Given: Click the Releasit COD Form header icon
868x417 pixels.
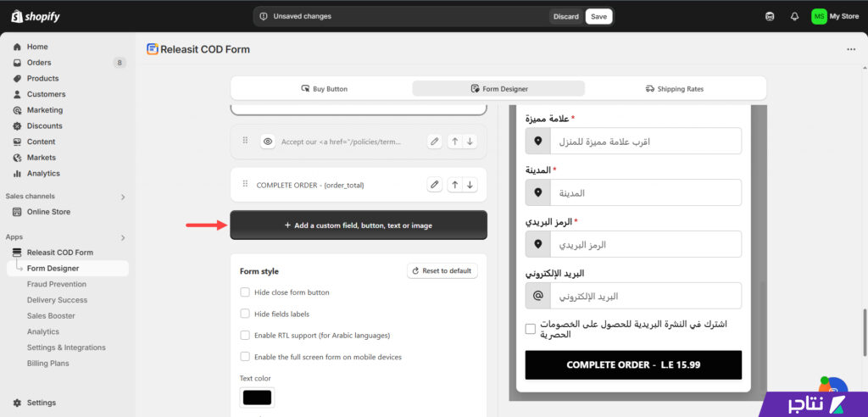Looking at the screenshot, I should coord(153,49).
